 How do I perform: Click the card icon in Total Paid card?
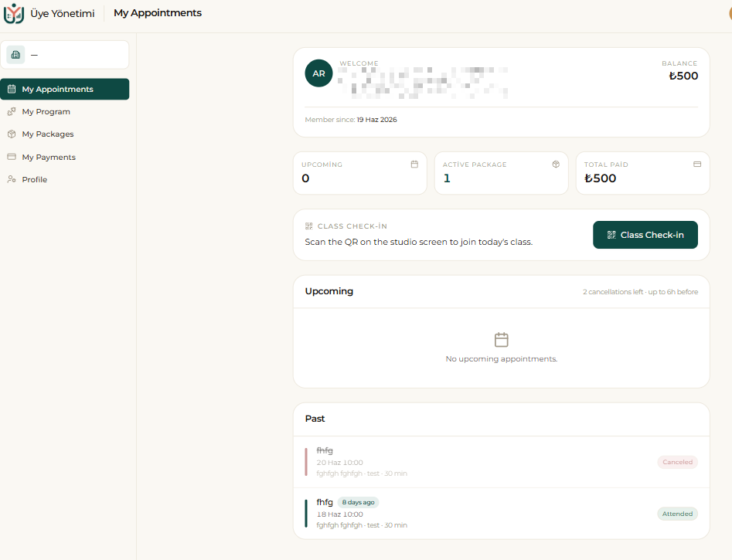[x=697, y=165]
